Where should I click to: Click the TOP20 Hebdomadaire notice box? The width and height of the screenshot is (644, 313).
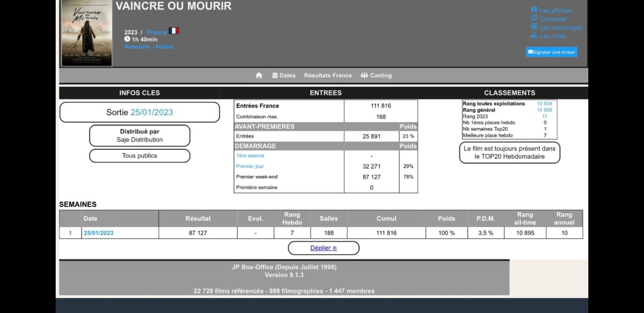point(509,153)
